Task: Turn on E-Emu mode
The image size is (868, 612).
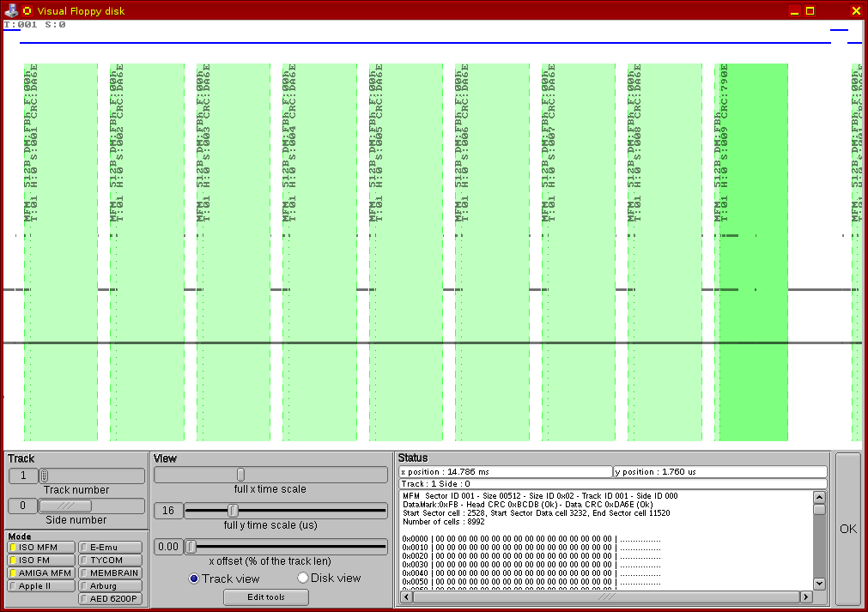Action: pos(111,547)
